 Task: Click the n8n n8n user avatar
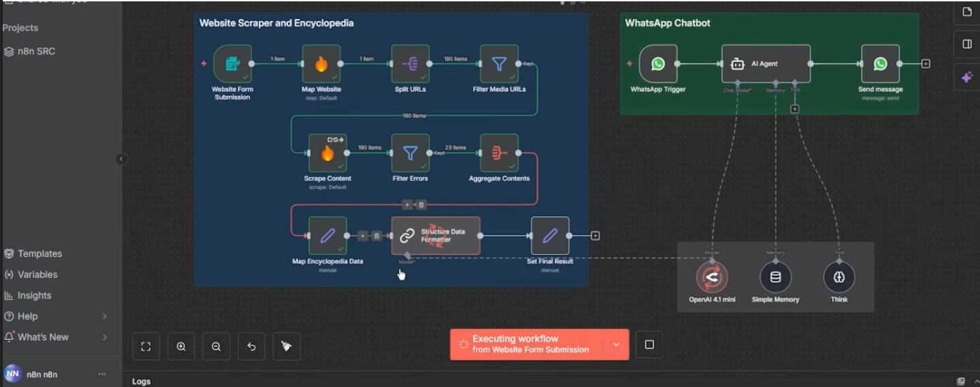coord(12,374)
